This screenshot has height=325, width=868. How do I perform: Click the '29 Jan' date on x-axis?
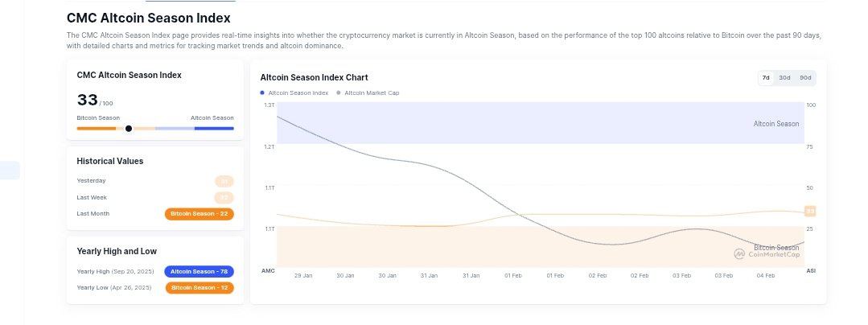(303, 275)
